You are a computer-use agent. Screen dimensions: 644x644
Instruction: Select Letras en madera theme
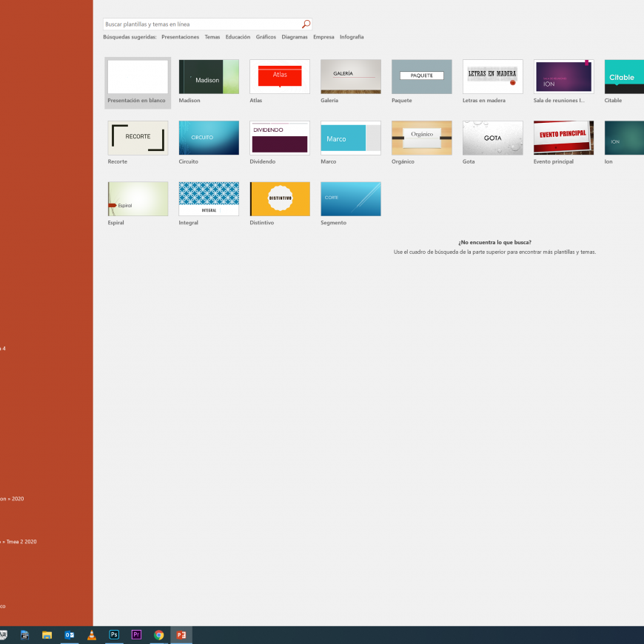coord(492,77)
